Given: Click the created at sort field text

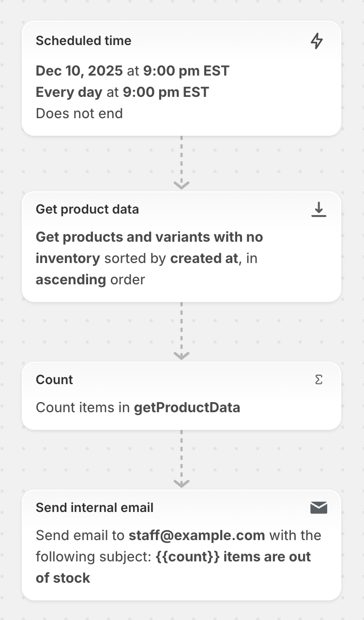Looking at the screenshot, I should pyautogui.click(x=204, y=258).
